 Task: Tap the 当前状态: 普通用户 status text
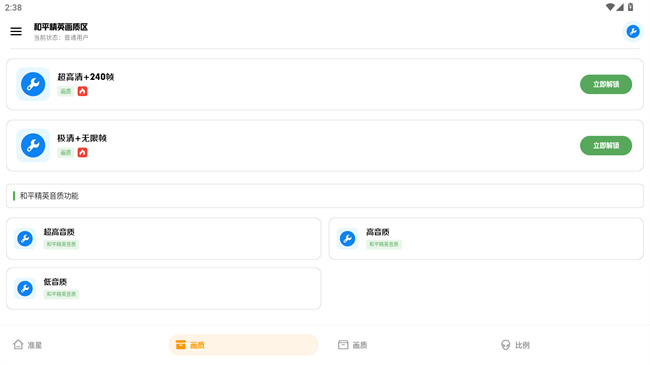click(61, 38)
